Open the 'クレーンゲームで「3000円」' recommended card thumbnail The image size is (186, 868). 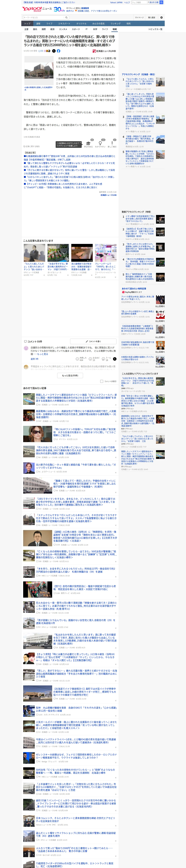coord(106,253)
